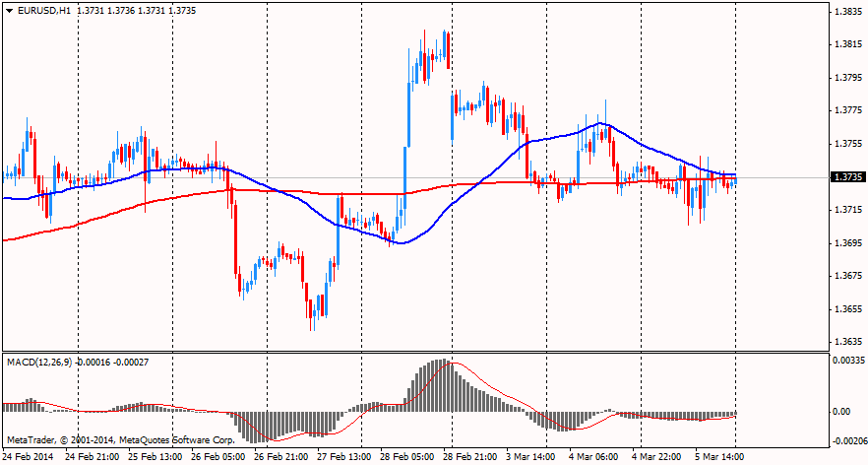The height and width of the screenshot is (465, 868).
Task: Click the EURUSD,H1 chart title text
Action: pos(43,11)
